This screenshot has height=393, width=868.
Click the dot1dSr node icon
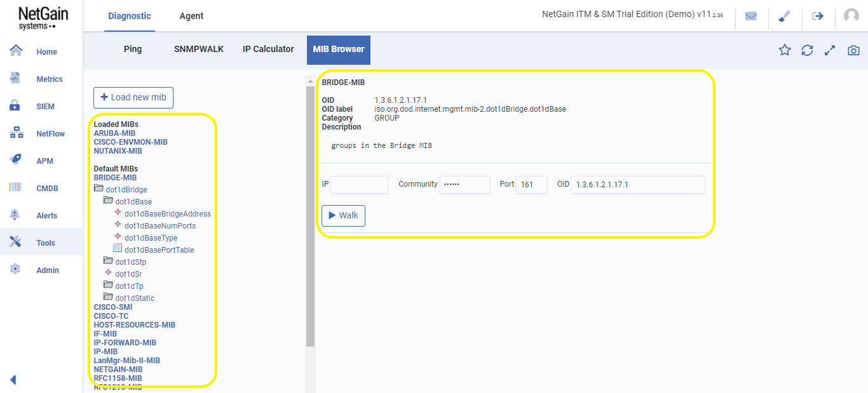[108, 273]
